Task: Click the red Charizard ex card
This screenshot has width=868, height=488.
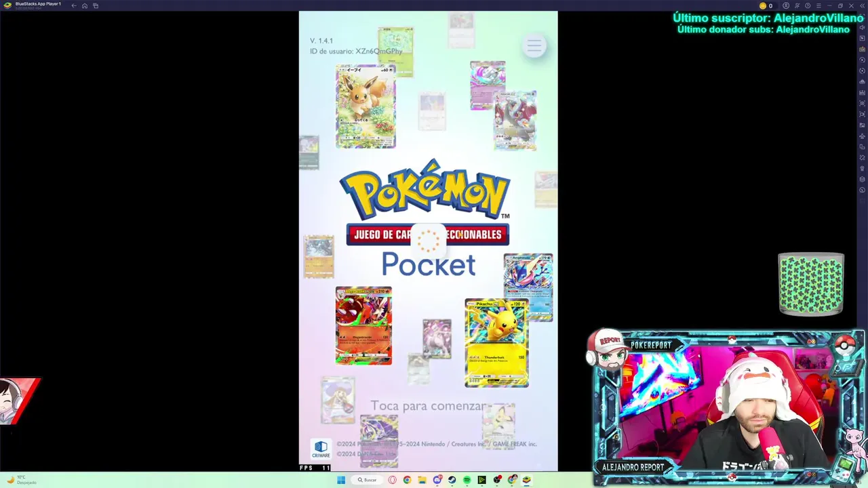Action: pyautogui.click(x=363, y=325)
